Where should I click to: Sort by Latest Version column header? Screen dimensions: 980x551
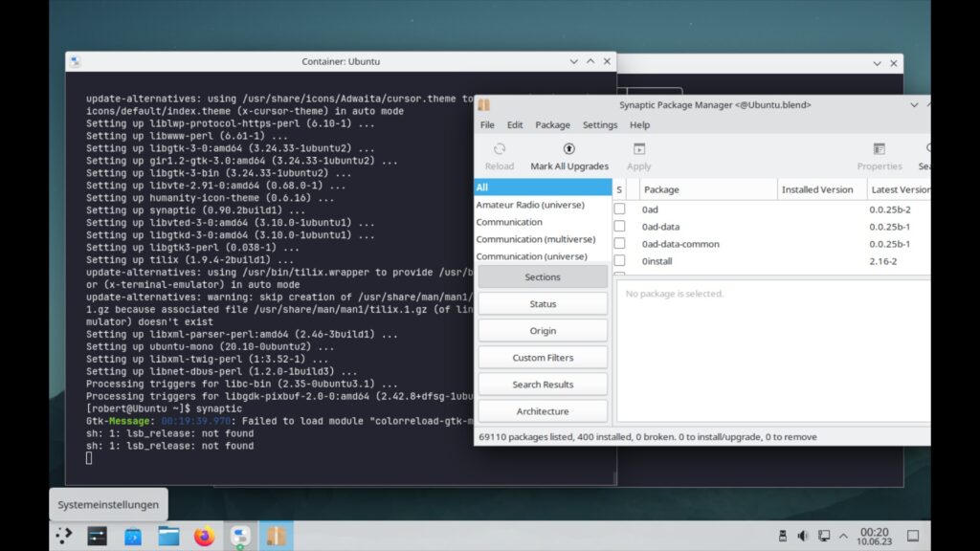pyautogui.click(x=899, y=189)
